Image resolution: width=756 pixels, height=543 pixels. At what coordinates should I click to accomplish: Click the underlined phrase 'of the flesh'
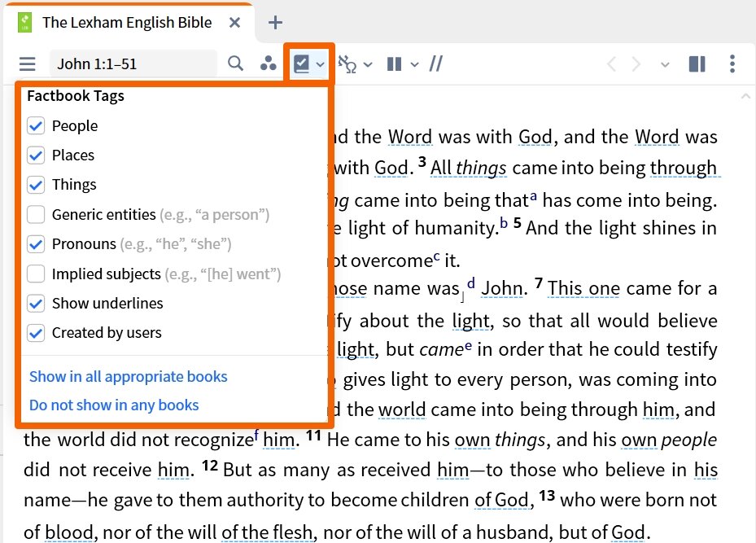pyautogui.click(x=267, y=532)
